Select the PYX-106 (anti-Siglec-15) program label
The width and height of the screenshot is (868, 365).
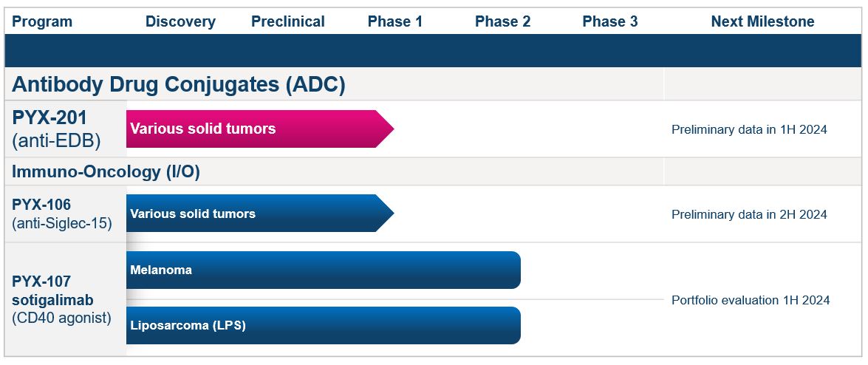61,214
